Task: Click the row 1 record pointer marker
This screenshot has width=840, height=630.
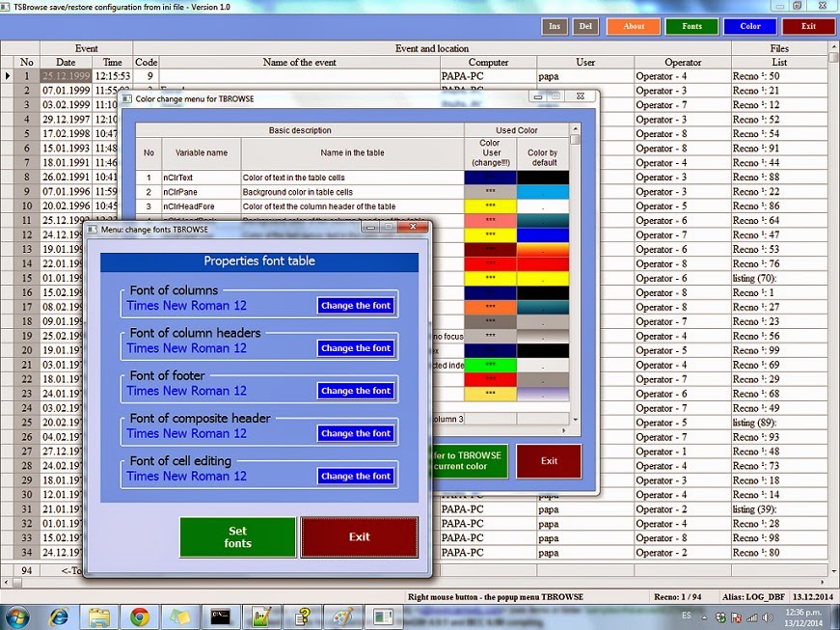Action: pyautogui.click(x=8, y=76)
